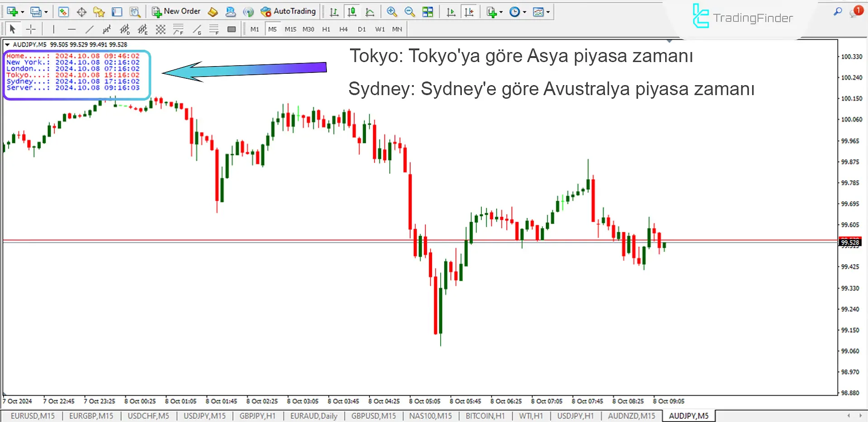Image resolution: width=868 pixels, height=422 pixels.
Task: Switch to the EURUSD,M15 chart
Action: click(32, 416)
